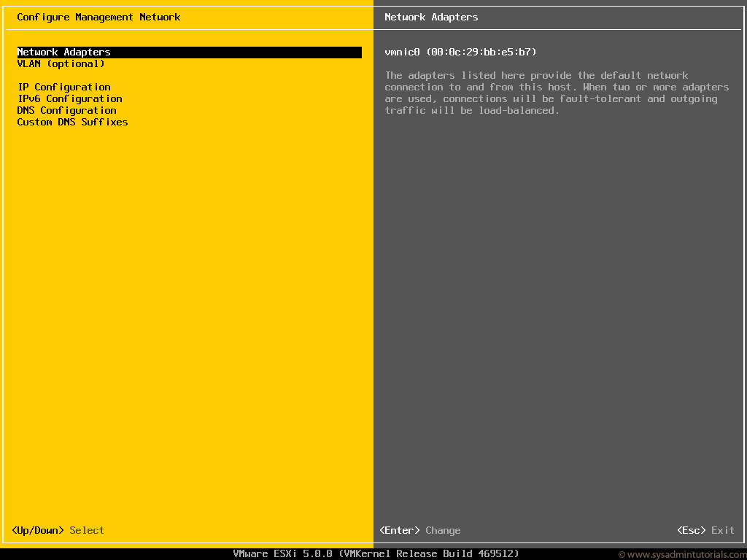Select VLAN (optional) menu entry
747x560 pixels.
61,64
